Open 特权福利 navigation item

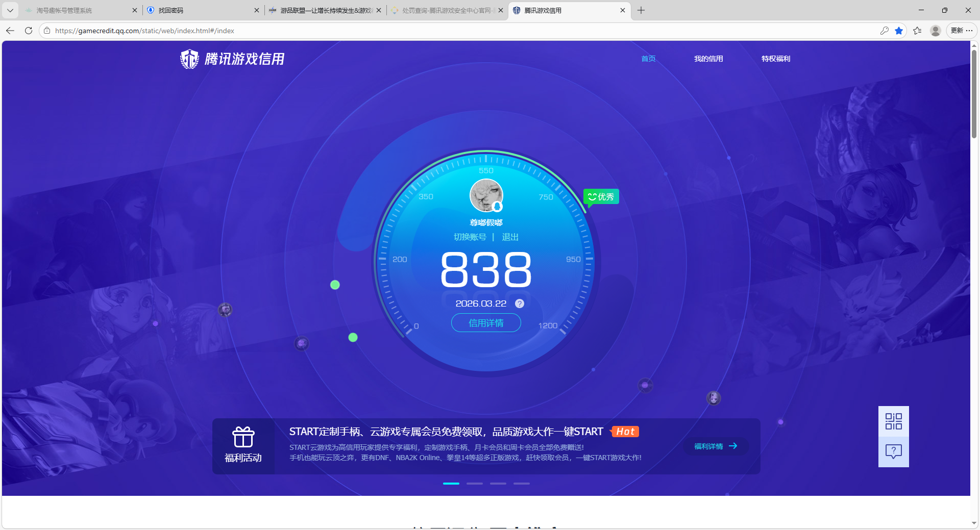point(775,59)
